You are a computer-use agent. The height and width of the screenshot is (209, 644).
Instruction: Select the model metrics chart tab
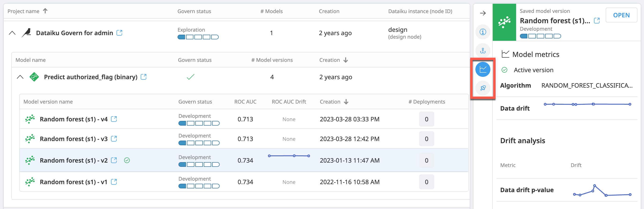[x=483, y=69]
